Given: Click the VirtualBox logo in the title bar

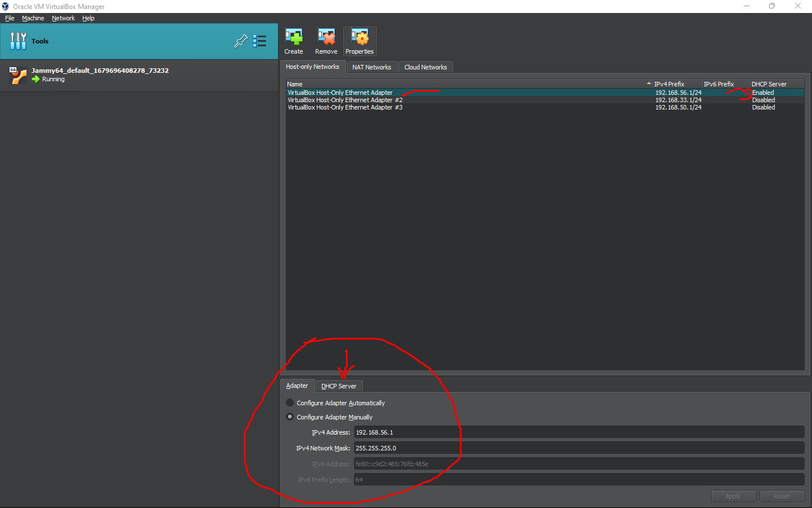Looking at the screenshot, I should (5, 6).
